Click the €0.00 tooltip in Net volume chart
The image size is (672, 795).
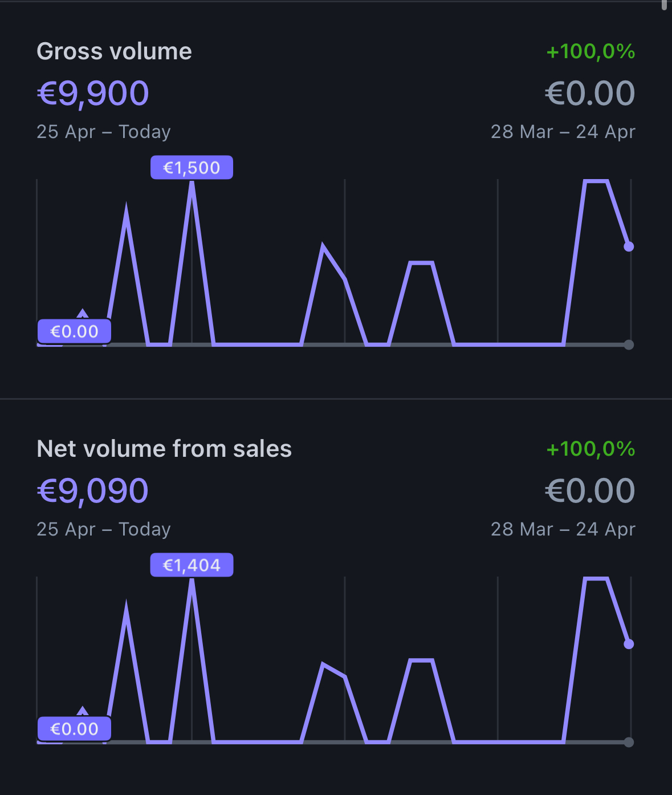(x=74, y=729)
